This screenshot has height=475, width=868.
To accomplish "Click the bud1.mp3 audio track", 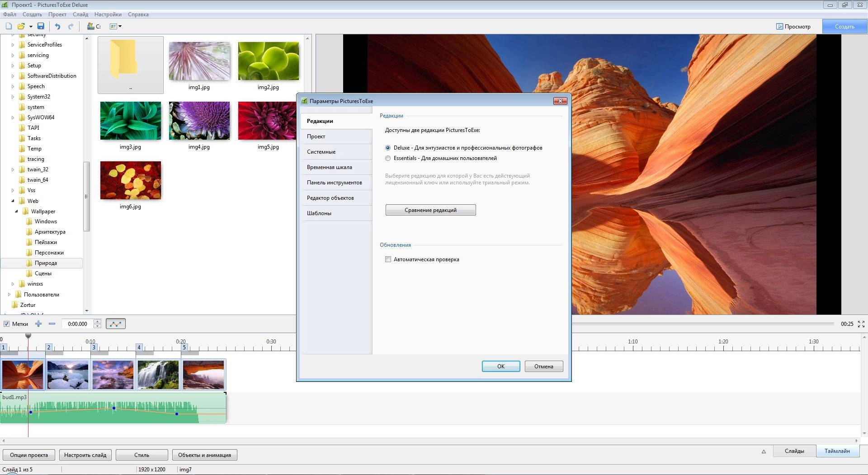I will [113, 408].
